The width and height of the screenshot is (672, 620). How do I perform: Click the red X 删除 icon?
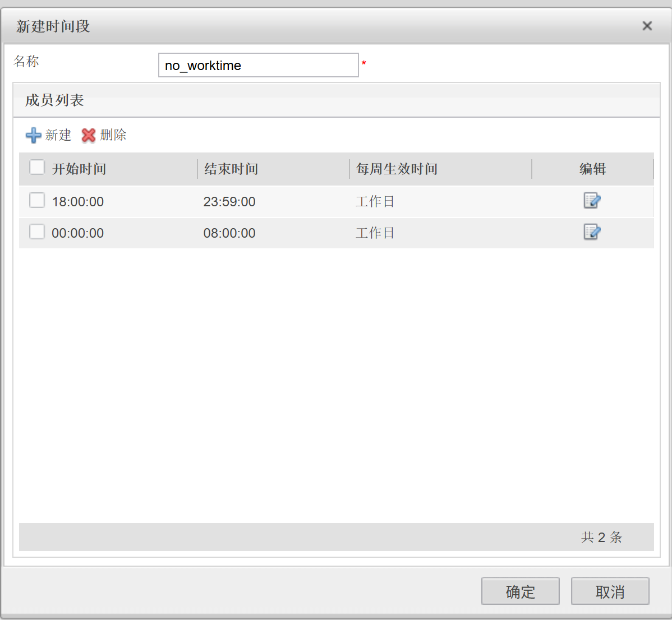point(89,135)
